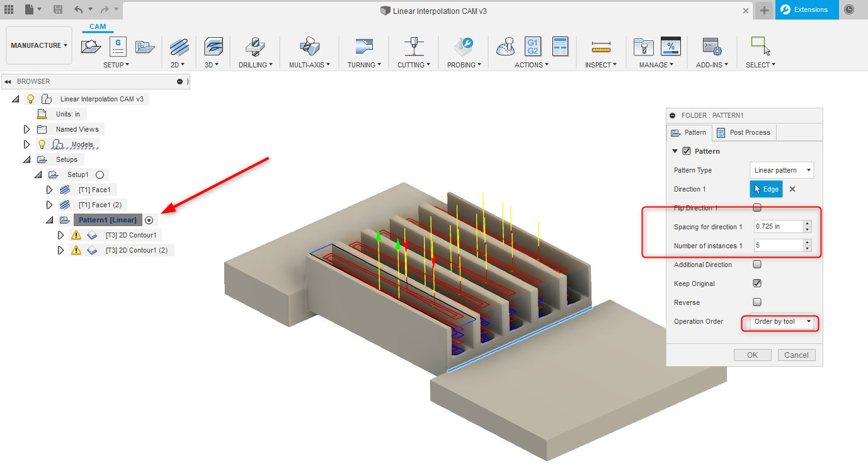
Task: Click the Turning tool icon
Action: [363, 47]
